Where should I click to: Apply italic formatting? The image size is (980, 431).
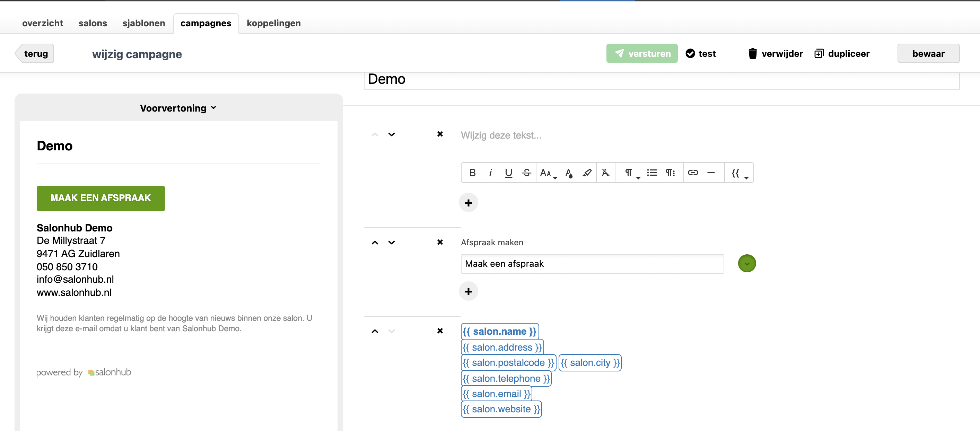tap(490, 173)
